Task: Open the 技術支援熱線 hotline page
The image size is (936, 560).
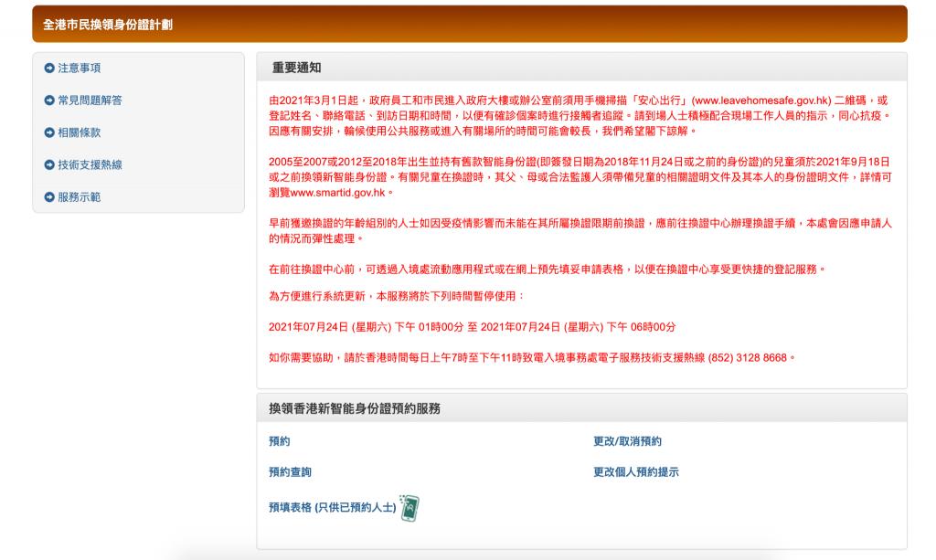Action: 88,165
